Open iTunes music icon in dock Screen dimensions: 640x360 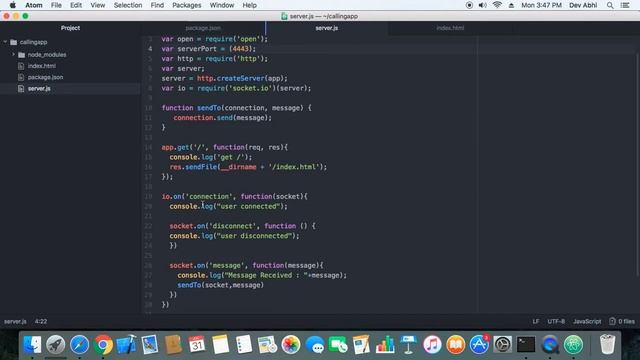coord(432,344)
